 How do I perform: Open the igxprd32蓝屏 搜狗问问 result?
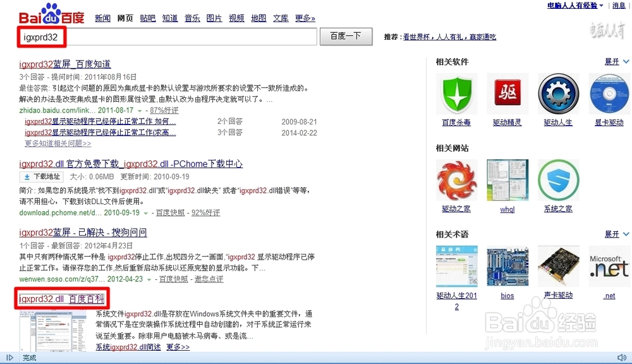tap(83, 232)
